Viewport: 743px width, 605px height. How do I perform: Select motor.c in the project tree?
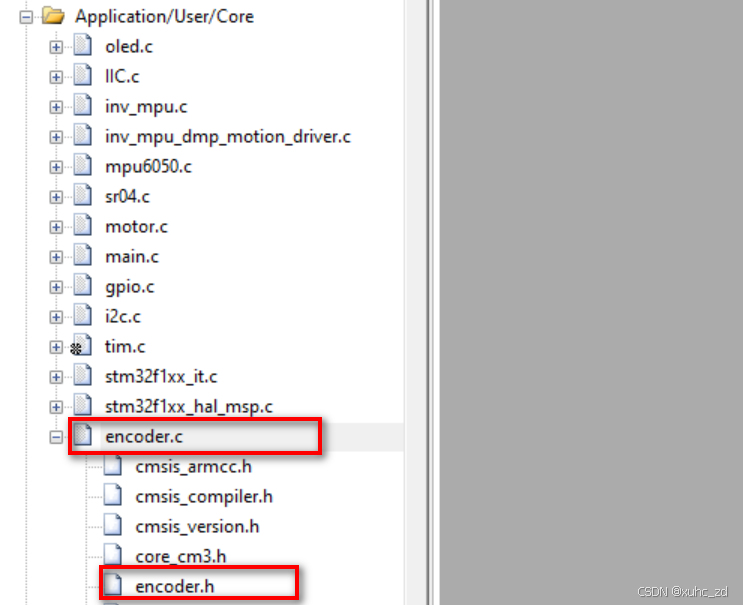[x=136, y=227]
